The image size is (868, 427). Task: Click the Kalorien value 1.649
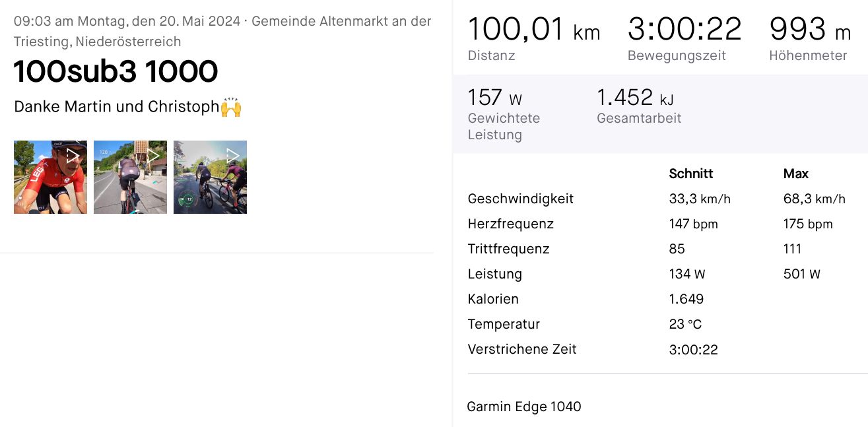(686, 299)
